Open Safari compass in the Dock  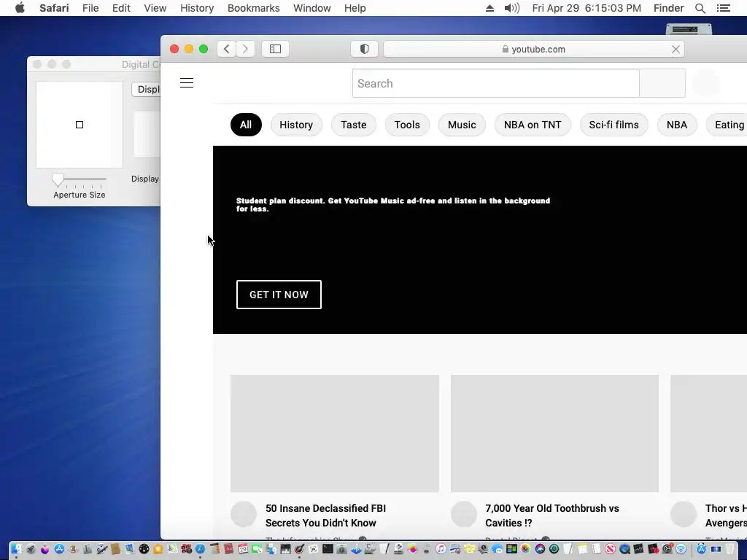200,549
